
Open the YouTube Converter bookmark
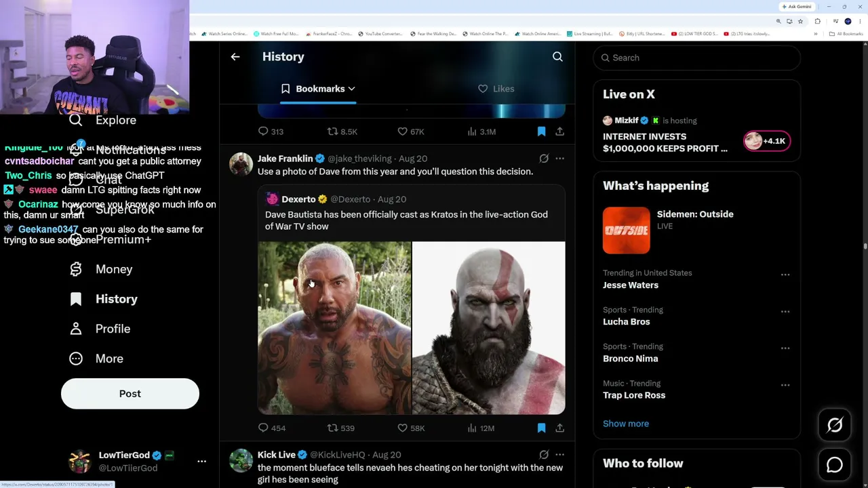tap(380, 34)
